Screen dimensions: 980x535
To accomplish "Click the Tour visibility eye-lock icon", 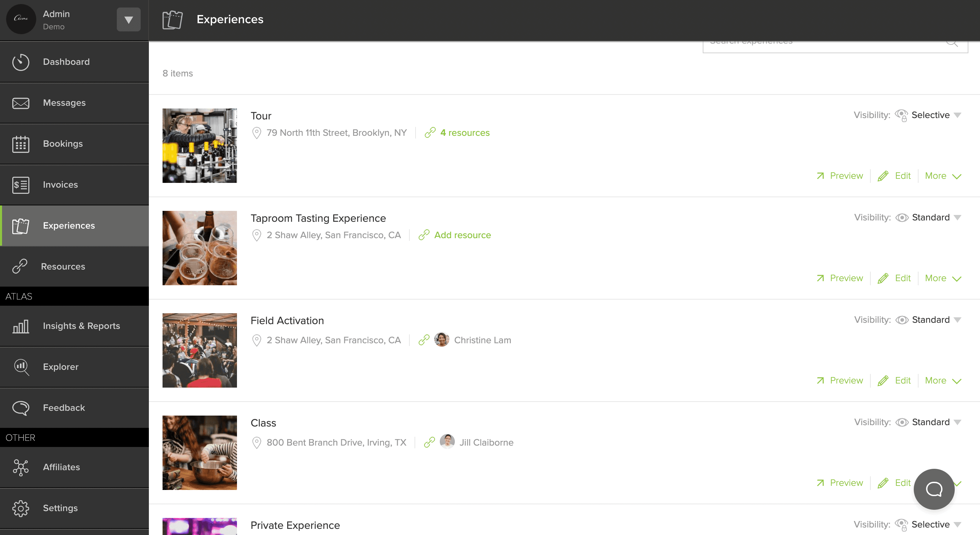I will coord(901,115).
